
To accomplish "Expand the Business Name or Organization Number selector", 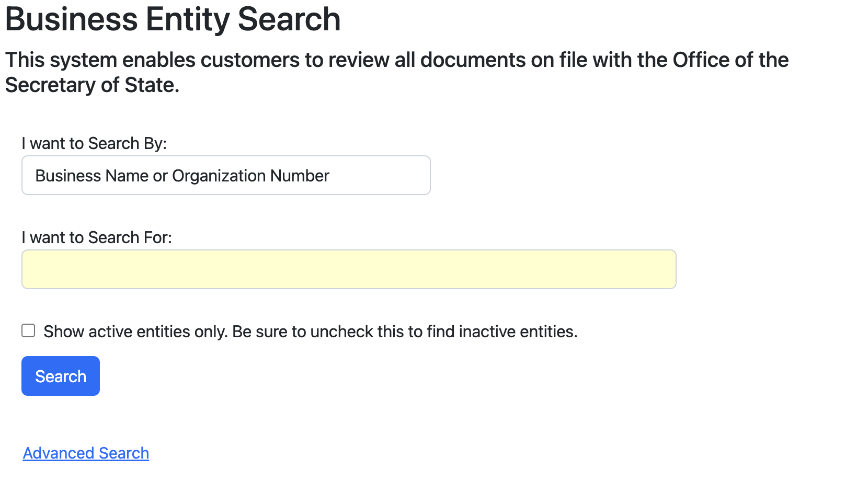I will pos(226,176).
